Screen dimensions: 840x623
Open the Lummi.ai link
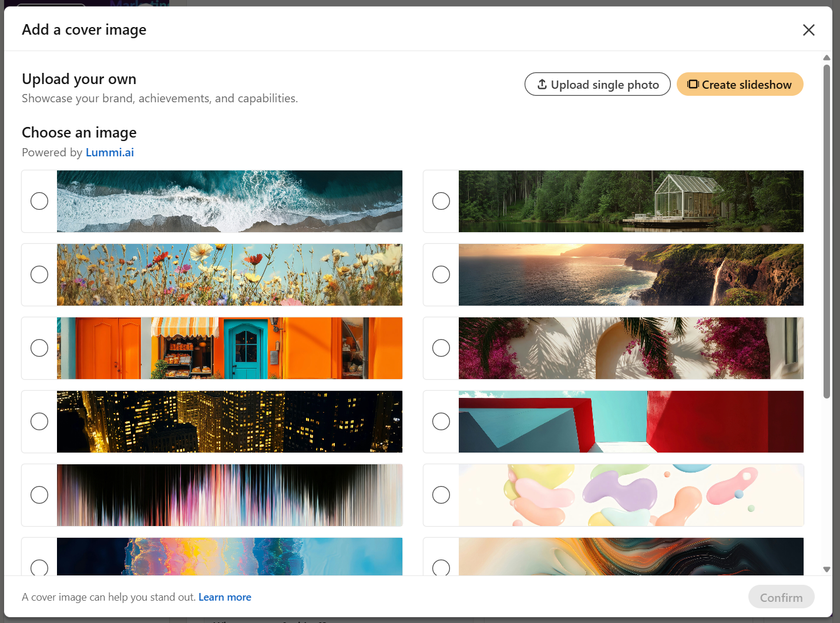click(x=110, y=152)
